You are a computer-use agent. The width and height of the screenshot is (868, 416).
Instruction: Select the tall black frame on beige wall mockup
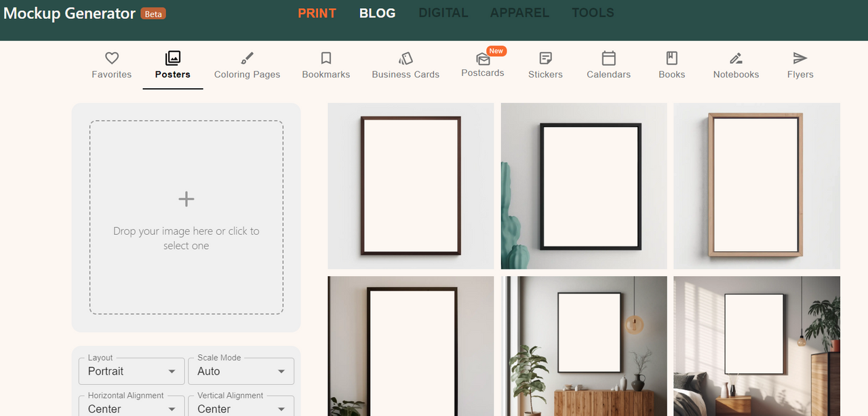click(x=411, y=346)
